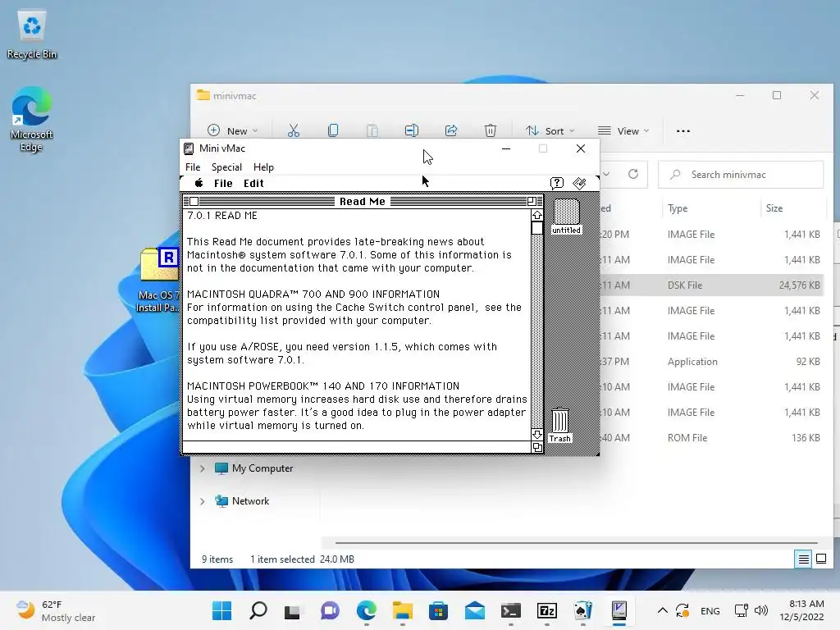Image resolution: width=840 pixels, height=630 pixels.
Task: Click the Explorer horizontal scrollbar
Action: 577,543
